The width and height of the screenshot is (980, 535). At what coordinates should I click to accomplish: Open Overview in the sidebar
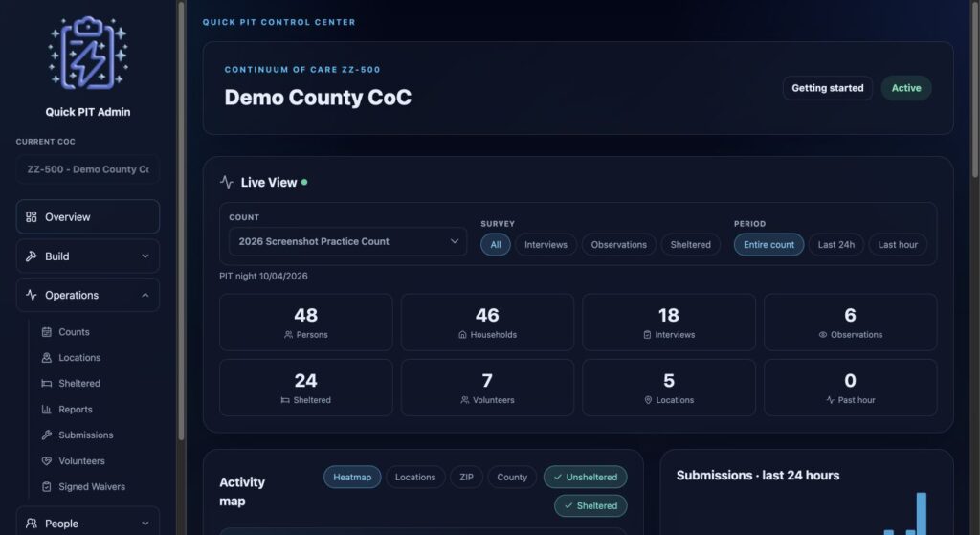[x=87, y=217]
